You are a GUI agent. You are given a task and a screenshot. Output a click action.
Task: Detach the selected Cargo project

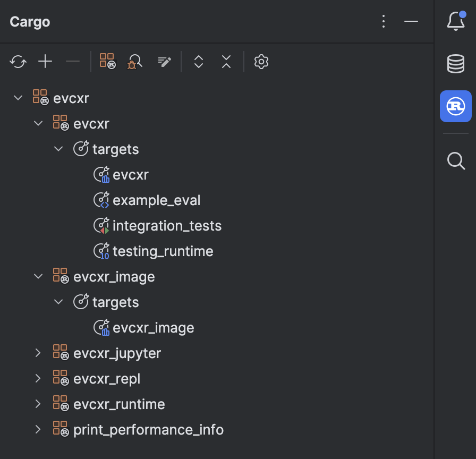point(73,61)
